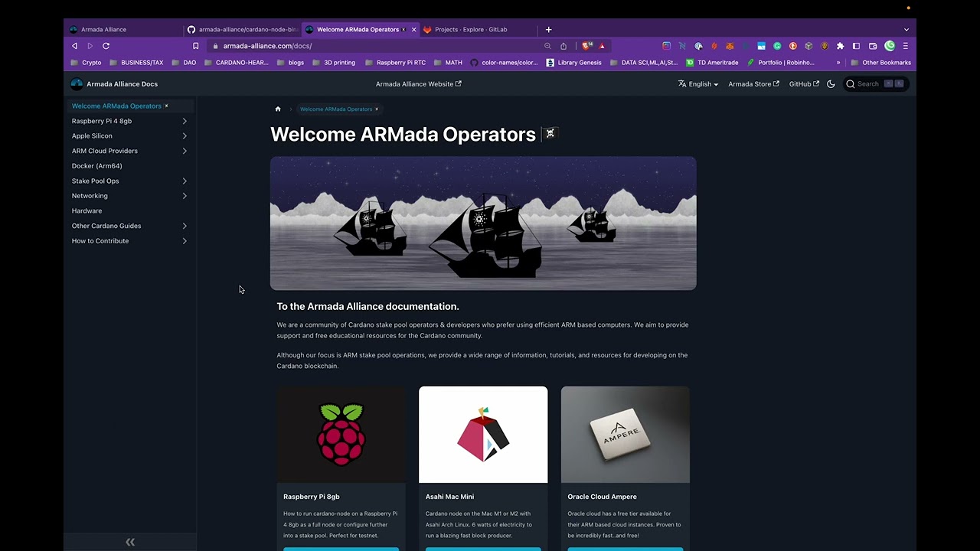
Task: Open the blogs bookmarks folder
Action: [x=290, y=63]
